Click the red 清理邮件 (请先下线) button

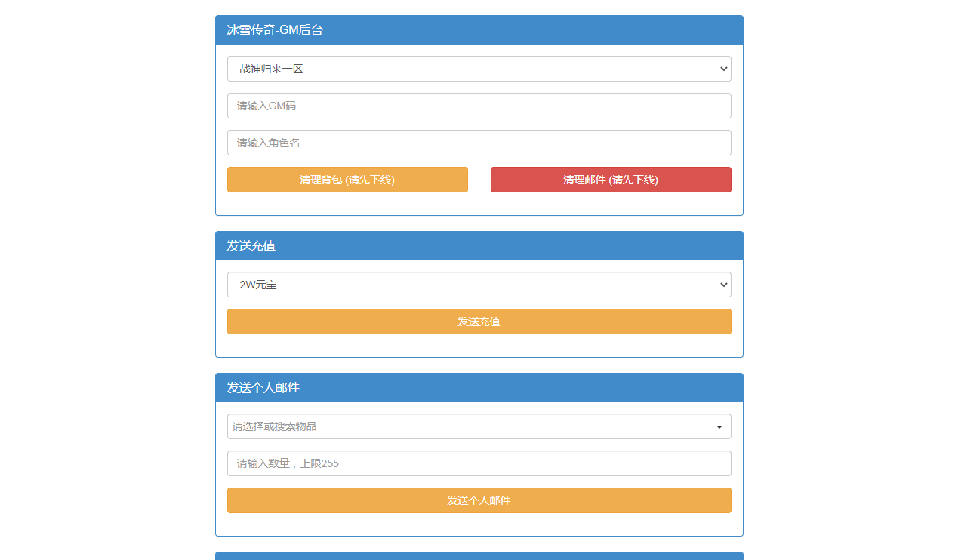[611, 180]
